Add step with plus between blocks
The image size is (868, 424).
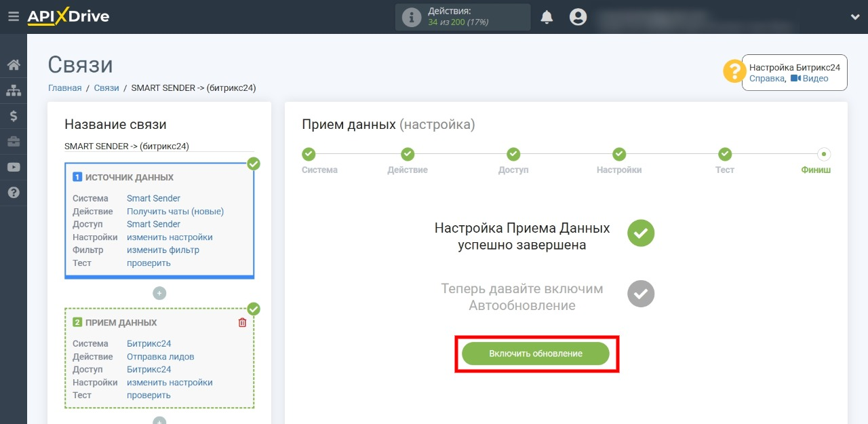point(159,293)
